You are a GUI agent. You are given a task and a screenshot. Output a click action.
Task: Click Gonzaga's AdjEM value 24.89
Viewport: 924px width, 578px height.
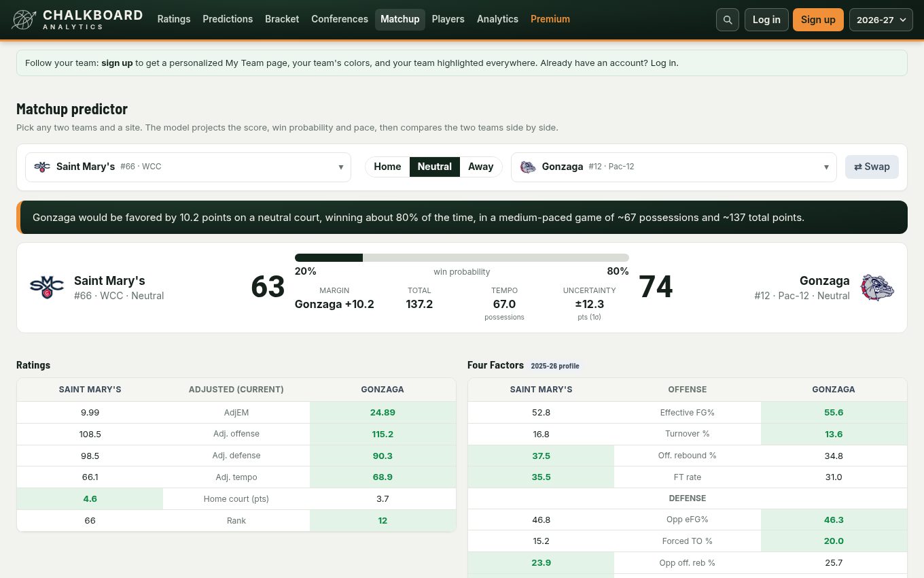tap(383, 412)
